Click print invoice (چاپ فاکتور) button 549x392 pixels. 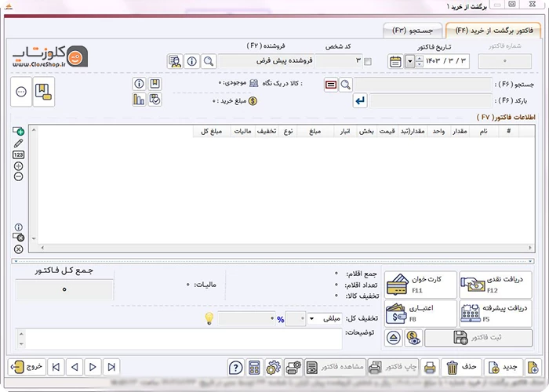[393, 368]
